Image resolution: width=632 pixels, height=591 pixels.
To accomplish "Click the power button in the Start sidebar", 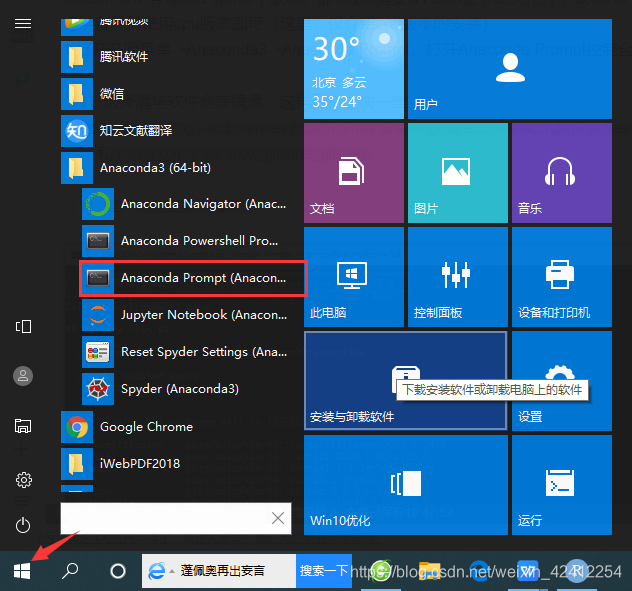I will pyautogui.click(x=23, y=525).
